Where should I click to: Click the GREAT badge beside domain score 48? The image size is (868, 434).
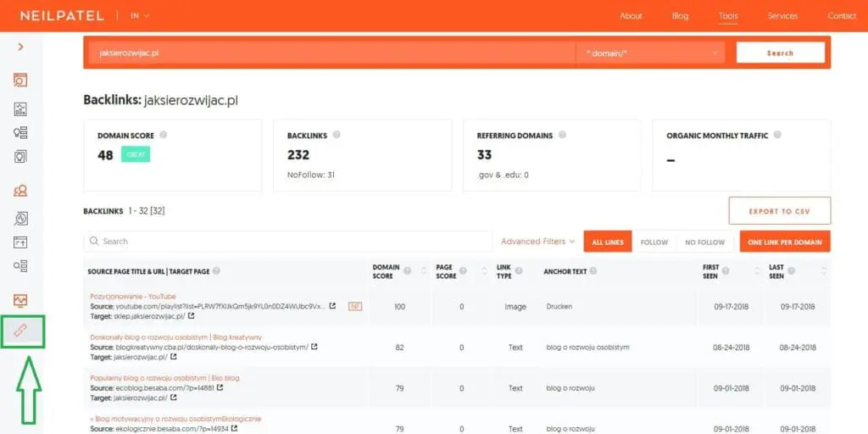point(136,155)
